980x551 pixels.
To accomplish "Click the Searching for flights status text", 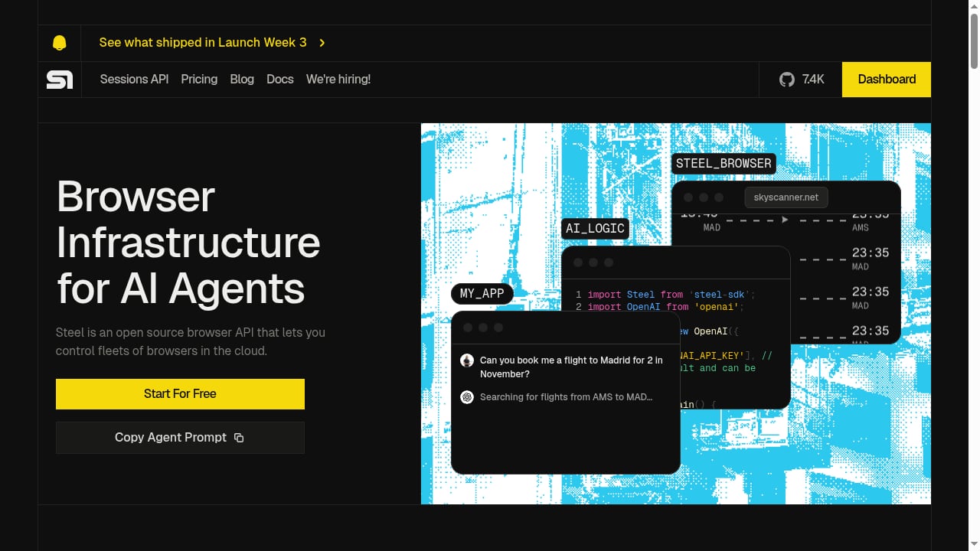I will (566, 397).
